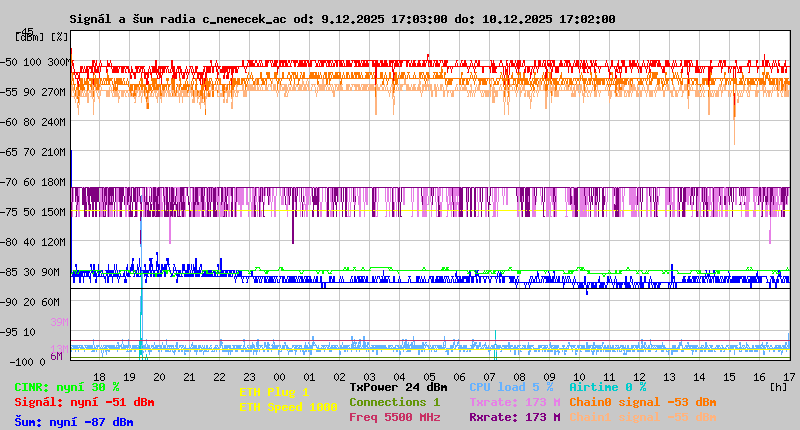Screen dimensions: 800x430
Task: Click the "-50 100 300M" y-axis label
Action: [x=35, y=62]
